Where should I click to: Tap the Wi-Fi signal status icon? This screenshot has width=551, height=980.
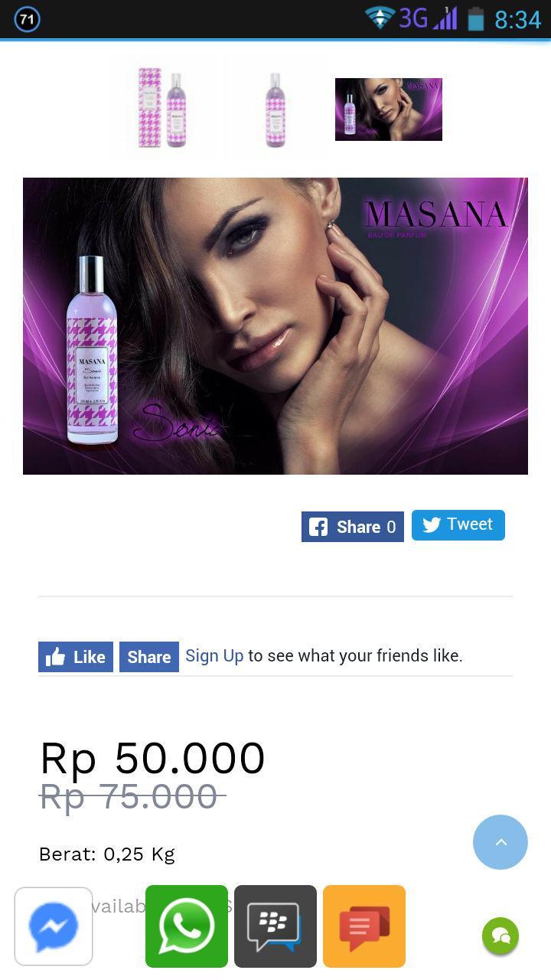[x=380, y=18]
